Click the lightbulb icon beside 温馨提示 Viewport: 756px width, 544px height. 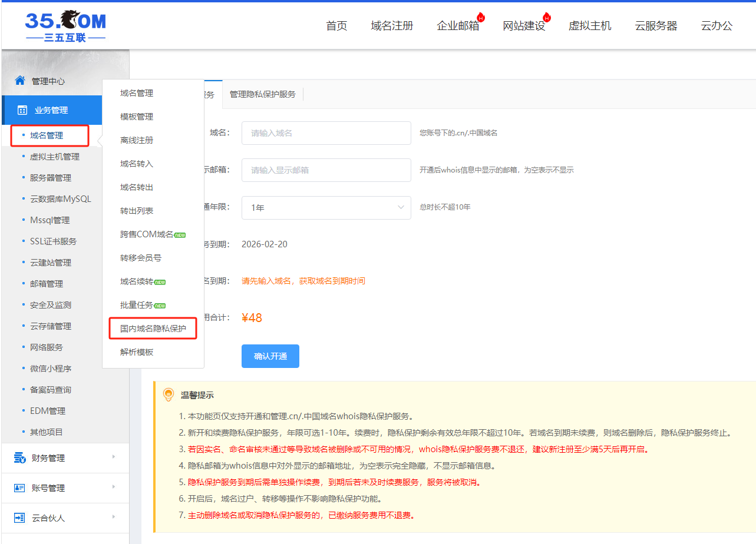[x=169, y=394]
